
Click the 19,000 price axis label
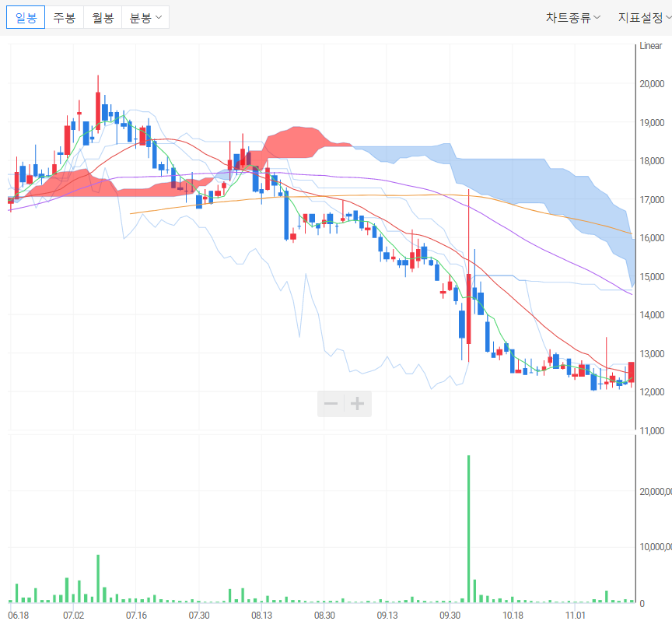point(652,123)
